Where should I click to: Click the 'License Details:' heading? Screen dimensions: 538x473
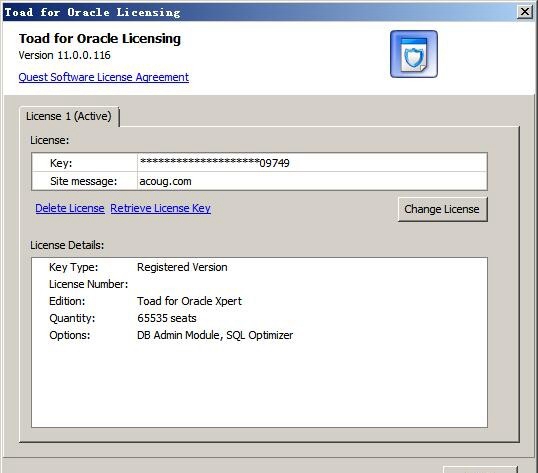pyautogui.click(x=67, y=245)
